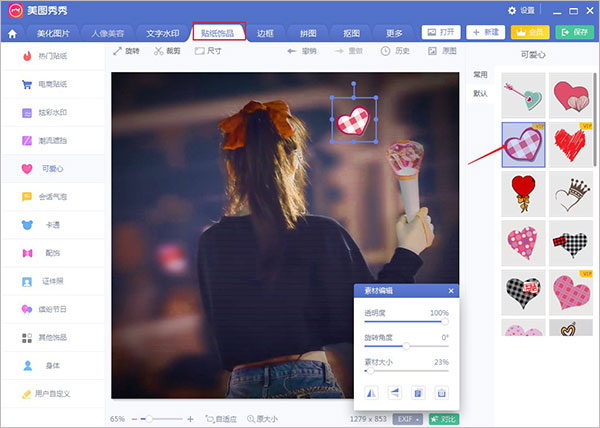Click the home icon in tab bar
Viewport: 600px width, 428px height.
tap(12, 34)
